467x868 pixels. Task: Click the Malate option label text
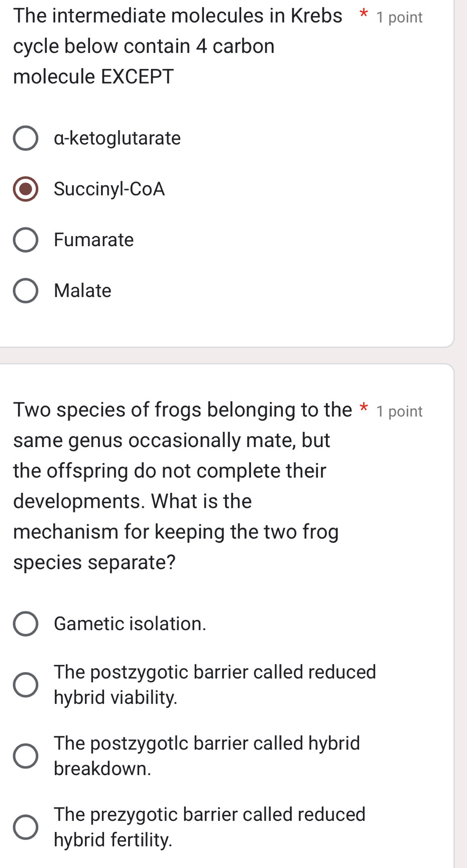82,291
